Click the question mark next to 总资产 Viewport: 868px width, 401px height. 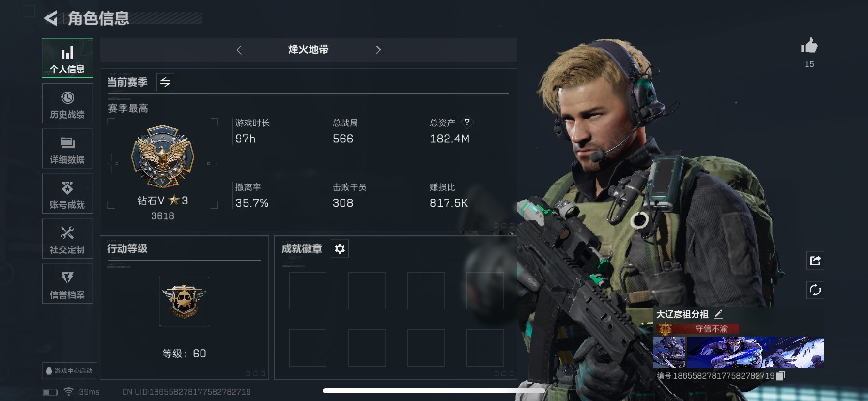[x=467, y=122]
